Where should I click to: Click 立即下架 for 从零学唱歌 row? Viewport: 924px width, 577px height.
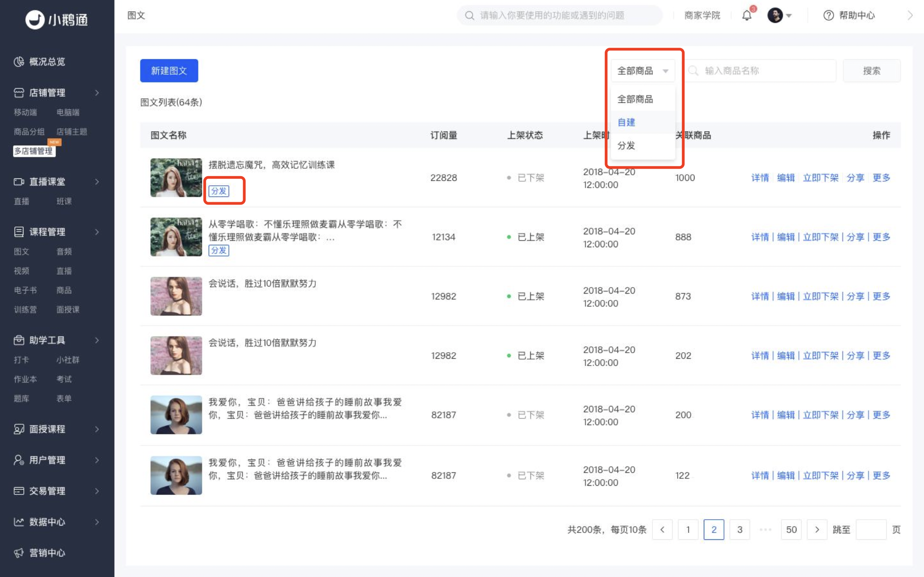pyautogui.click(x=820, y=237)
